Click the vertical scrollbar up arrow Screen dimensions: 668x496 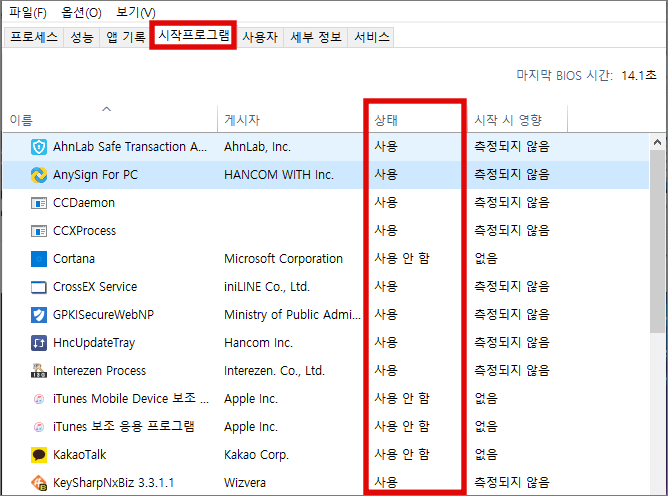[657, 143]
